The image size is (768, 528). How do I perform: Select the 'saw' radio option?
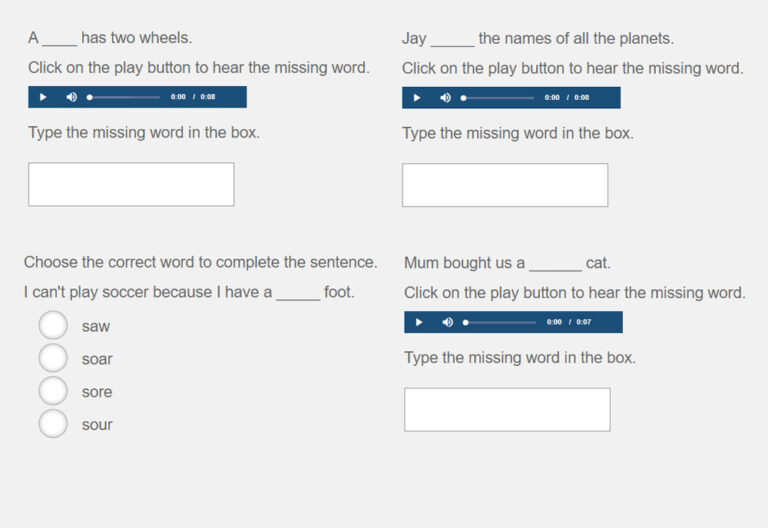53,326
